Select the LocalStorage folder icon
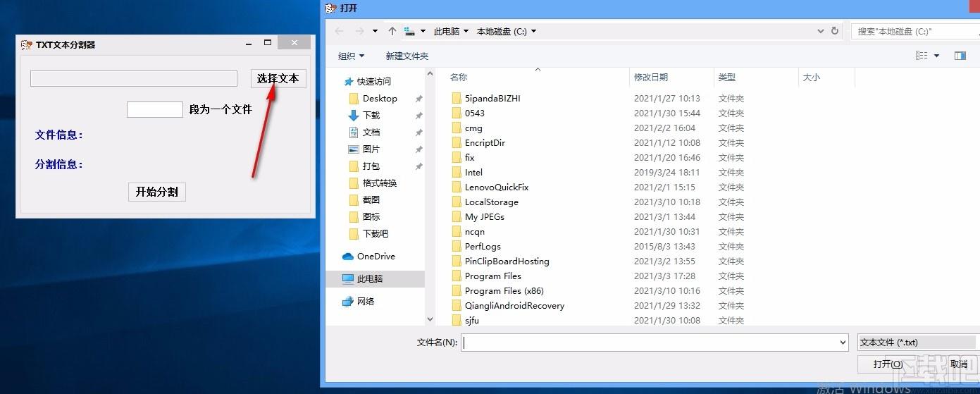 (x=456, y=202)
